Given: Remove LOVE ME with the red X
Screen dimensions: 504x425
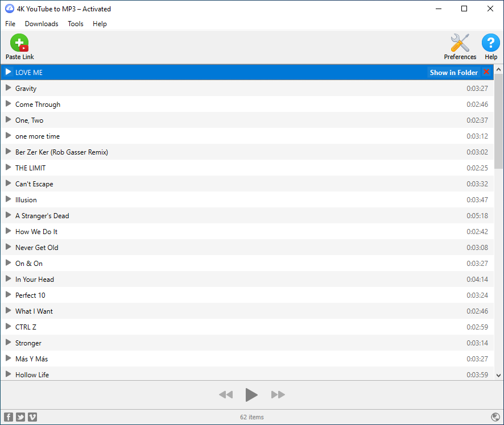Looking at the screenshot, I should (486, 72).
